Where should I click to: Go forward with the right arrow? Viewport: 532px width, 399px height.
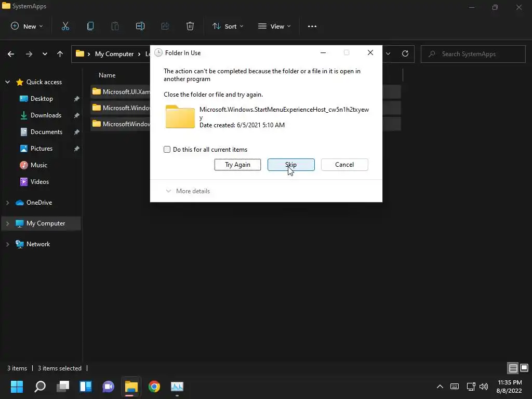29,54
